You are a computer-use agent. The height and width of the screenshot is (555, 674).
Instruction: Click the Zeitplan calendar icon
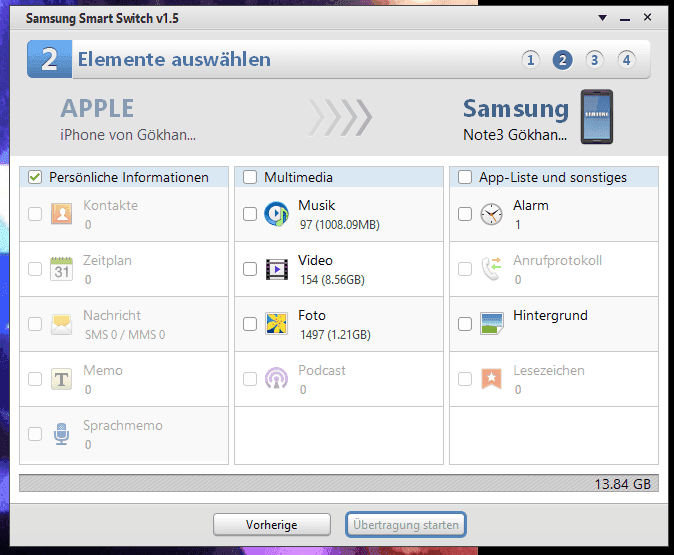(61, 269)
